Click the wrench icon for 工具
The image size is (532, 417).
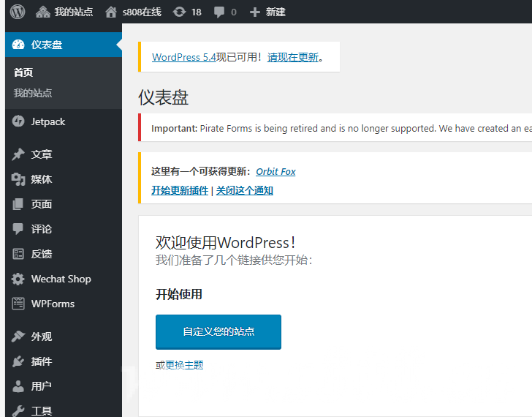18,411
